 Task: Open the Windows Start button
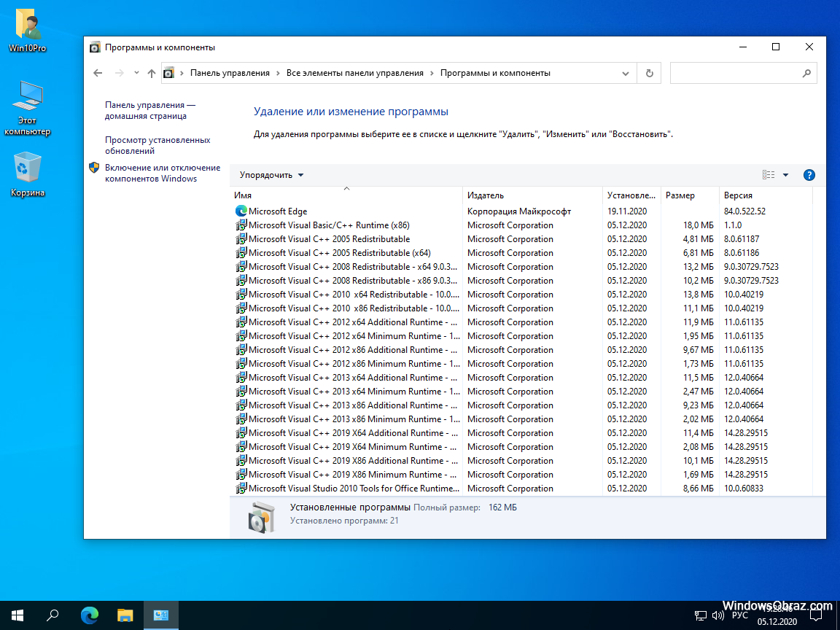(17, 615)
